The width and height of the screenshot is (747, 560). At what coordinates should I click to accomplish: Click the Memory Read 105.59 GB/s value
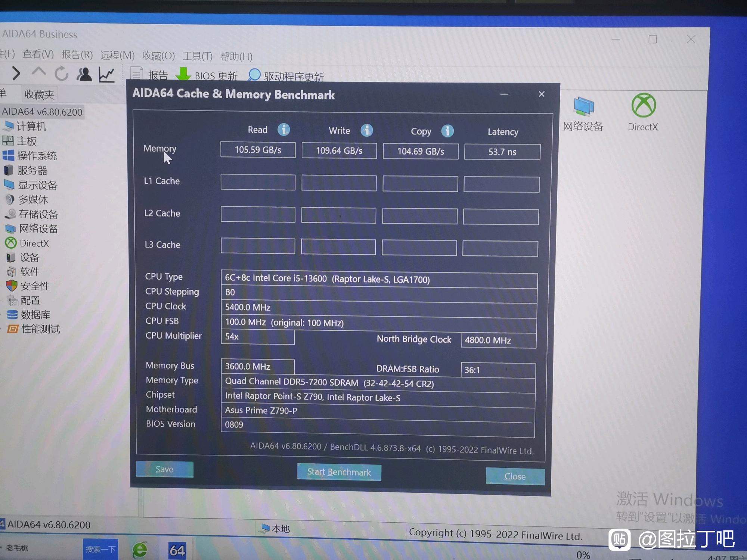[258, 150]
